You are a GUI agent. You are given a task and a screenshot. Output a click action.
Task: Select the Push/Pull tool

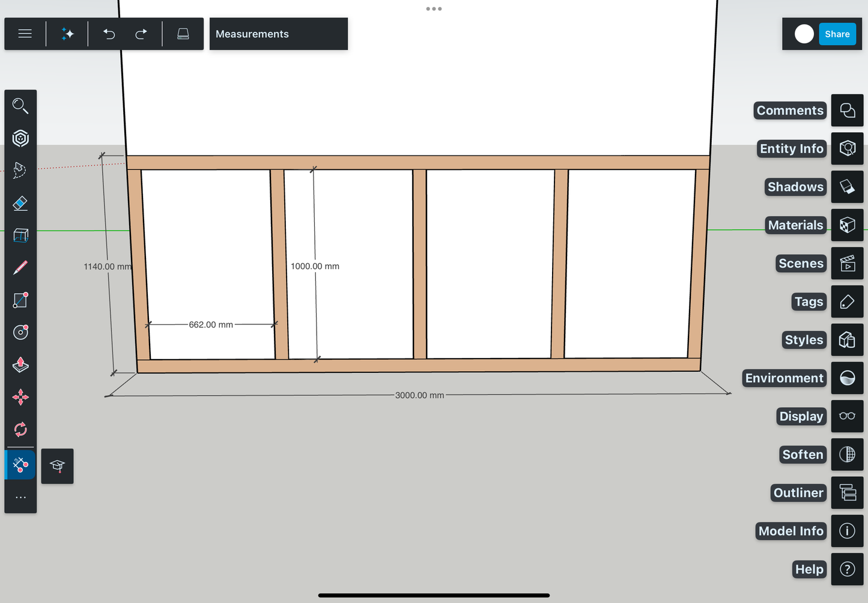[x=20, y=365]
